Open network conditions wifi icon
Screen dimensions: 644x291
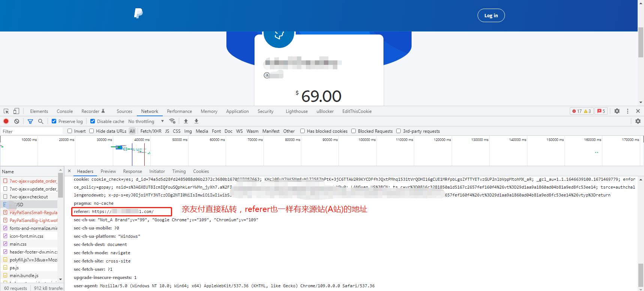pyautogui.click(x=172, y=121)
